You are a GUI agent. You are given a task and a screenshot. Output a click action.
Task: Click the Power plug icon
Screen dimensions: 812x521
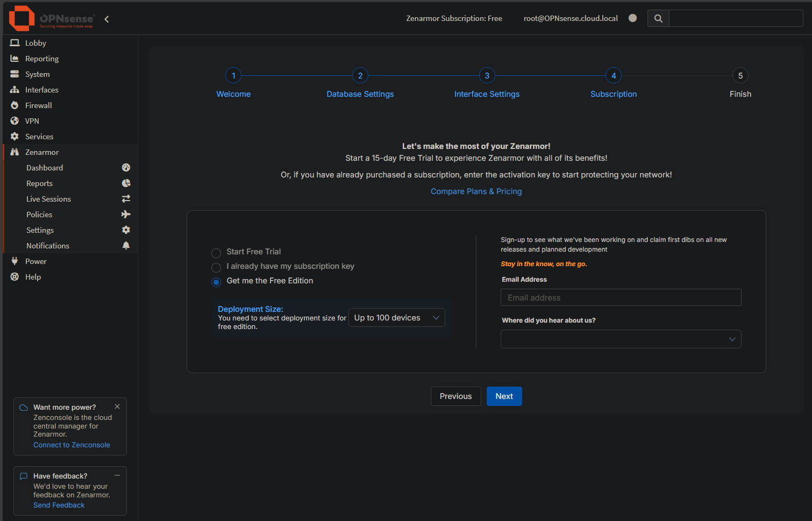pyautogui.click(x=15, y=261)
